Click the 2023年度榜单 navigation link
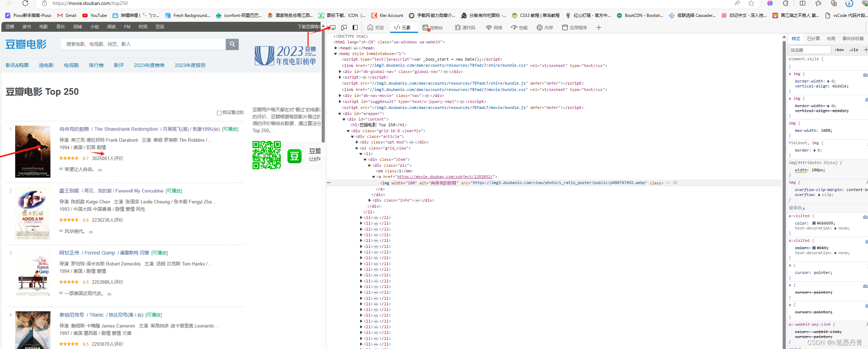 coord(149,65)
